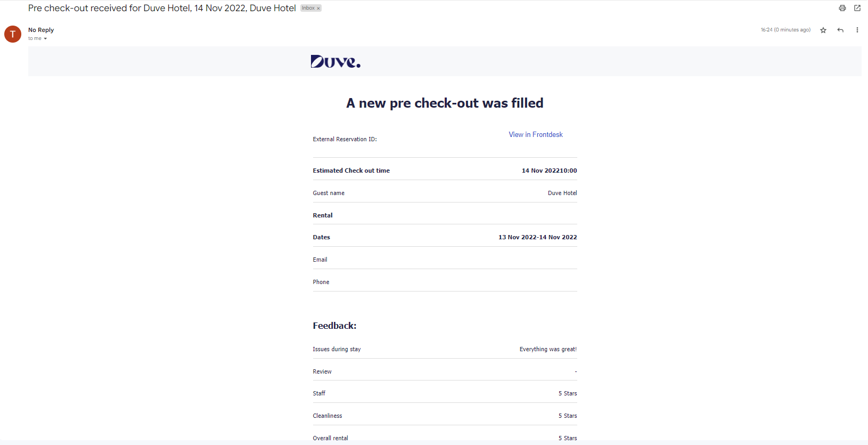Screen dimensions: 868x445
Task: Click the 16:24 timestamp
Action: [785, 30]
